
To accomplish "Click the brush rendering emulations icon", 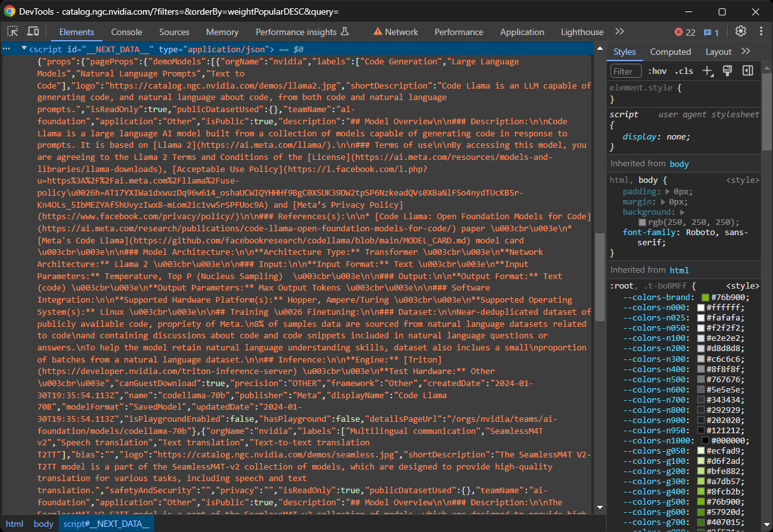I will [x=727, y=71].
